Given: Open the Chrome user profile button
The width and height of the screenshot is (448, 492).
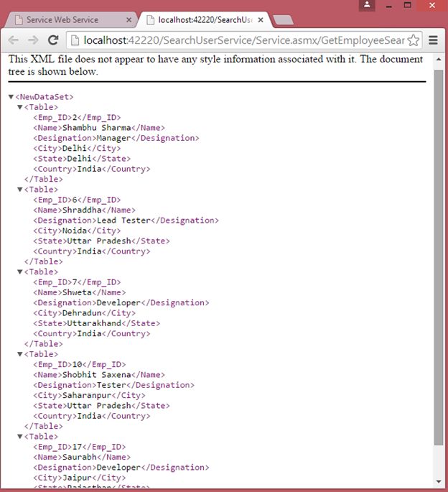Looking at the screenshot, I should click(x=367, y=5).
